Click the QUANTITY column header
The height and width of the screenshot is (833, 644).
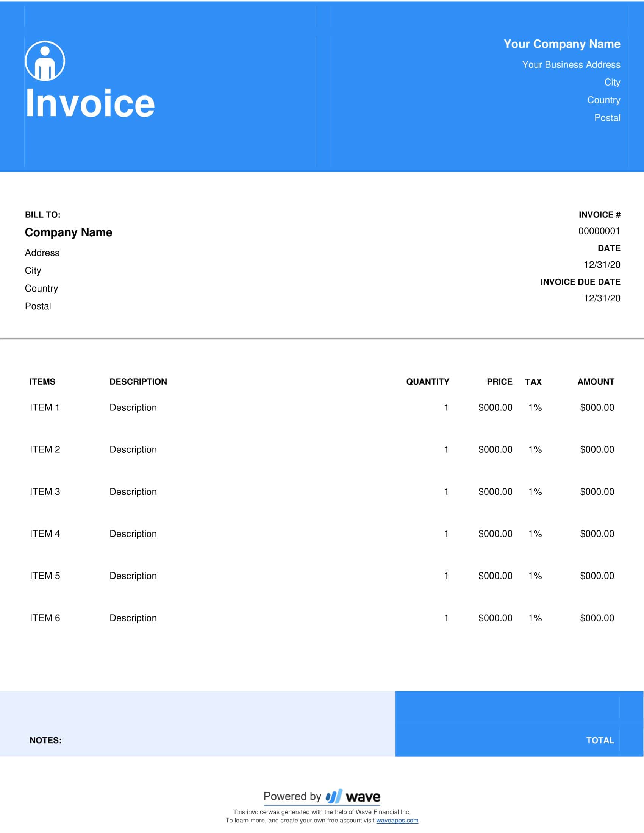[427, 381]
